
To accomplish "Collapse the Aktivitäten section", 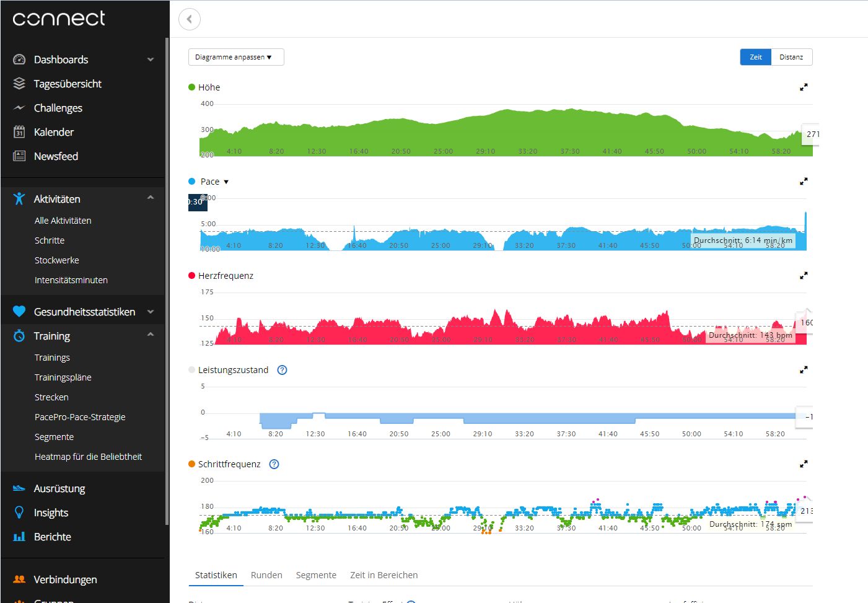I will [150, 198].
